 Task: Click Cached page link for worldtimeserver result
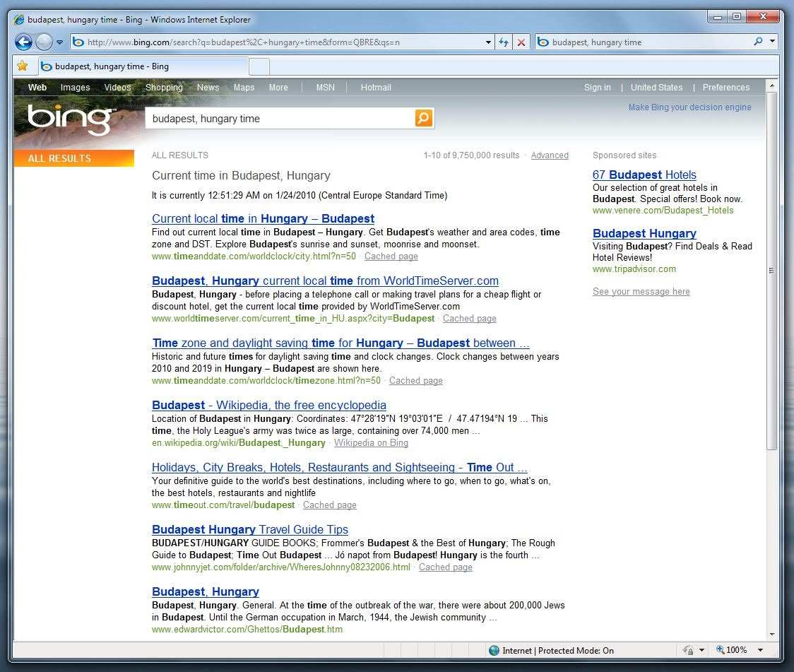[470, 319]
